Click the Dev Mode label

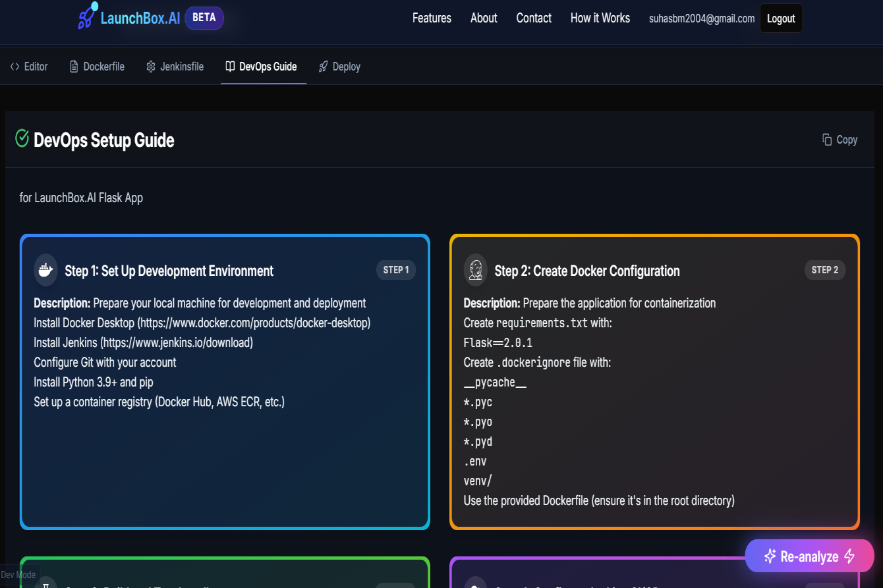coord(18,575)
